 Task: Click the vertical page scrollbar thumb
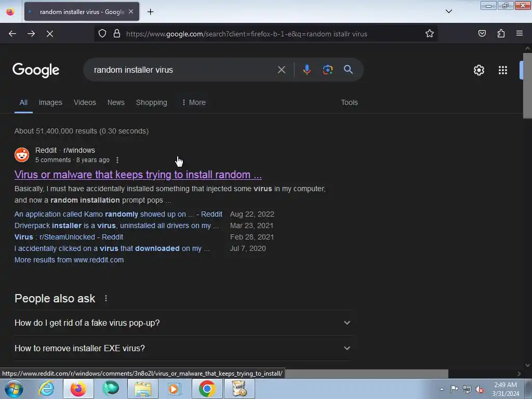[x=527, y=86]
